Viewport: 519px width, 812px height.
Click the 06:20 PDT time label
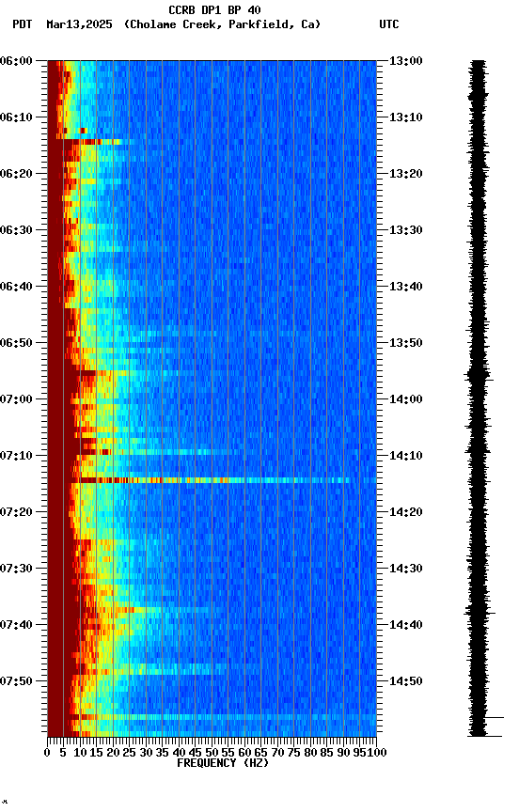pos(16,174)
